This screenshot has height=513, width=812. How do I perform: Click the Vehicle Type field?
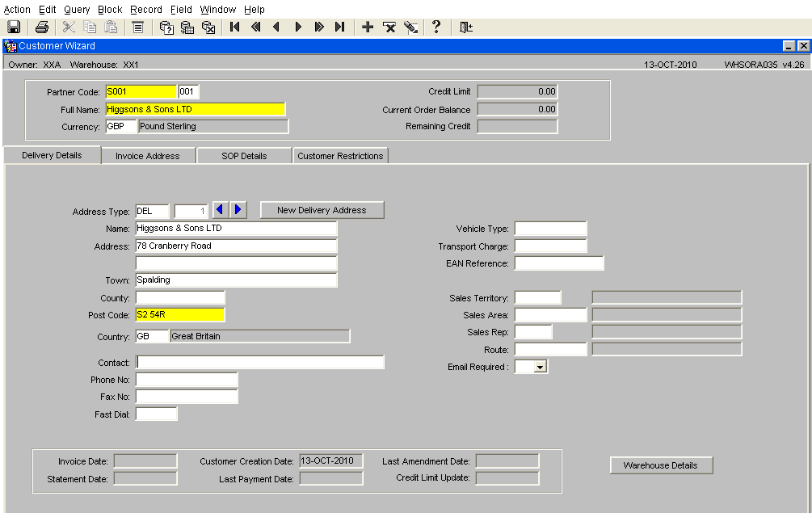550,229
